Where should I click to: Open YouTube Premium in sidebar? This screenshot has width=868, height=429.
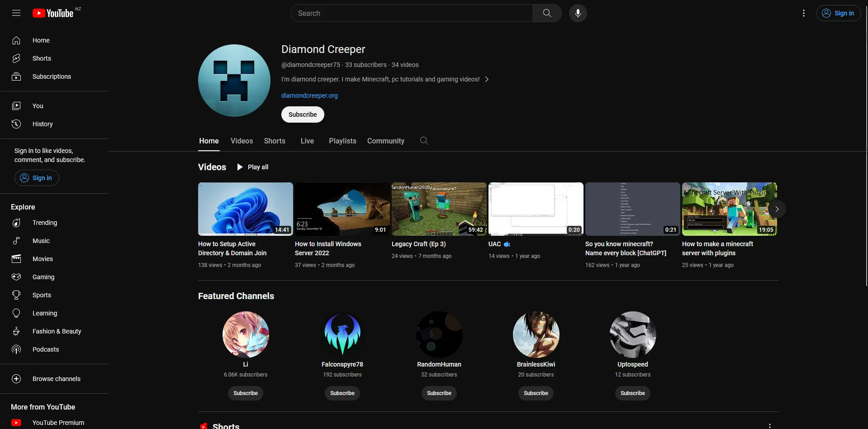tap(54, 423)
